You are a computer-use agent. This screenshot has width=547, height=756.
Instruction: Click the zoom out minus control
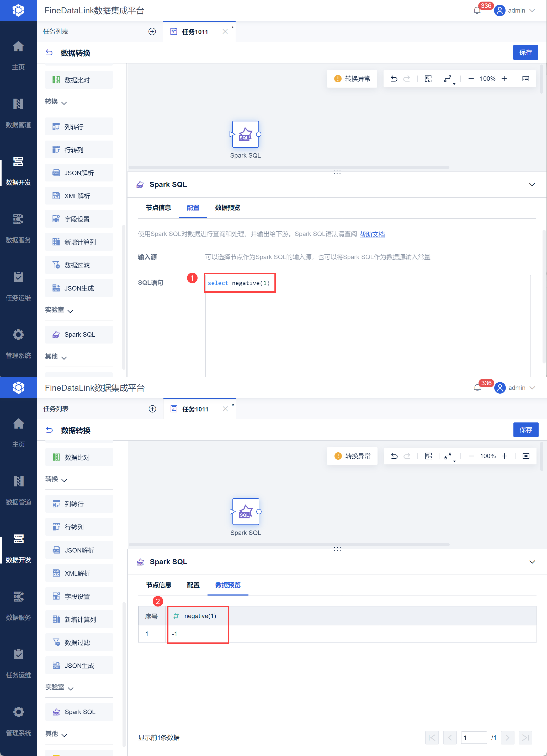click(471, 79)
